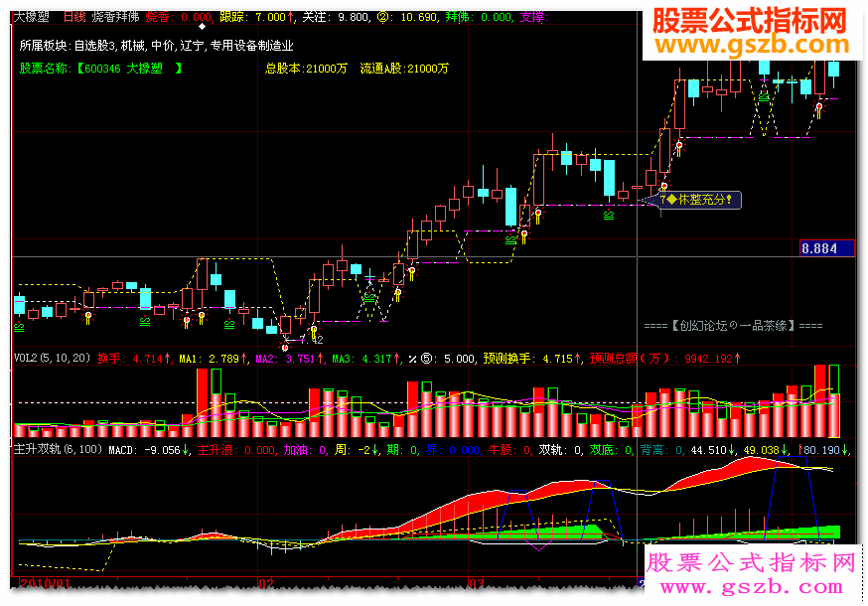Click the 换手: 4.714 turnover value
Screen dimensions: 868x606
point(134,359)
